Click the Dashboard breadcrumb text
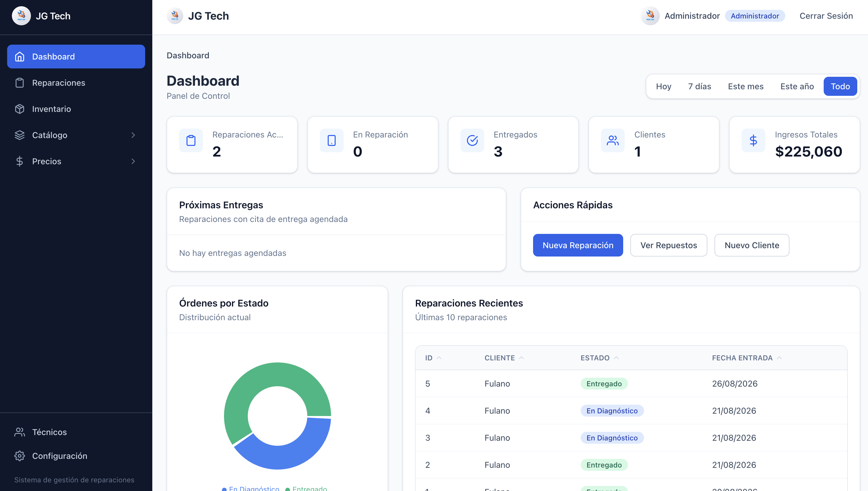This screenshot has height=491, width=868. click(188, 55)
